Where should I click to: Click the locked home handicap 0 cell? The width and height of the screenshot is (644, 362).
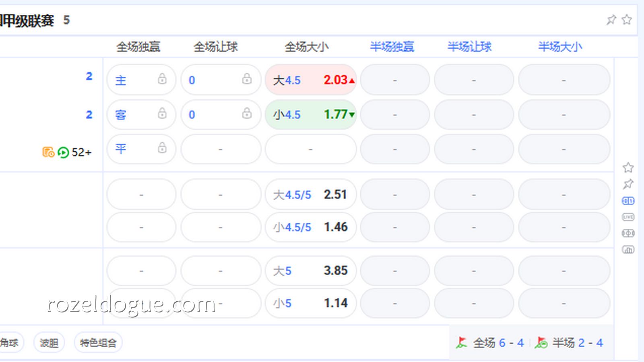[x=221, y=80]
